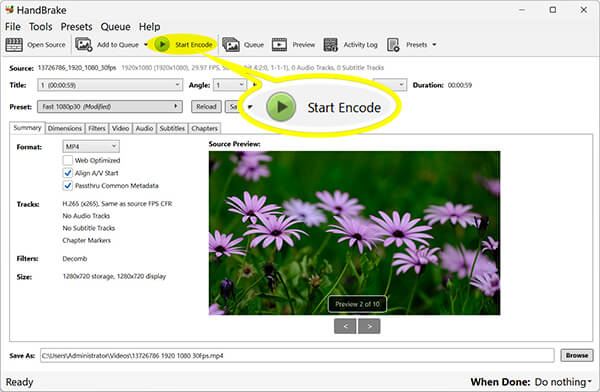Close the HandBrake window
The width and height of the screenshot is (600, 392).
tap(584, 10)
